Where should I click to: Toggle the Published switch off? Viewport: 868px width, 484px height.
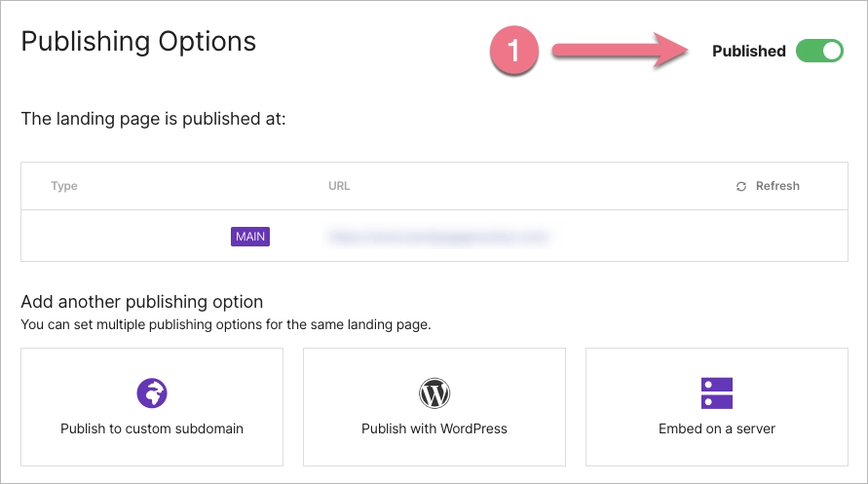coord(819,51)
